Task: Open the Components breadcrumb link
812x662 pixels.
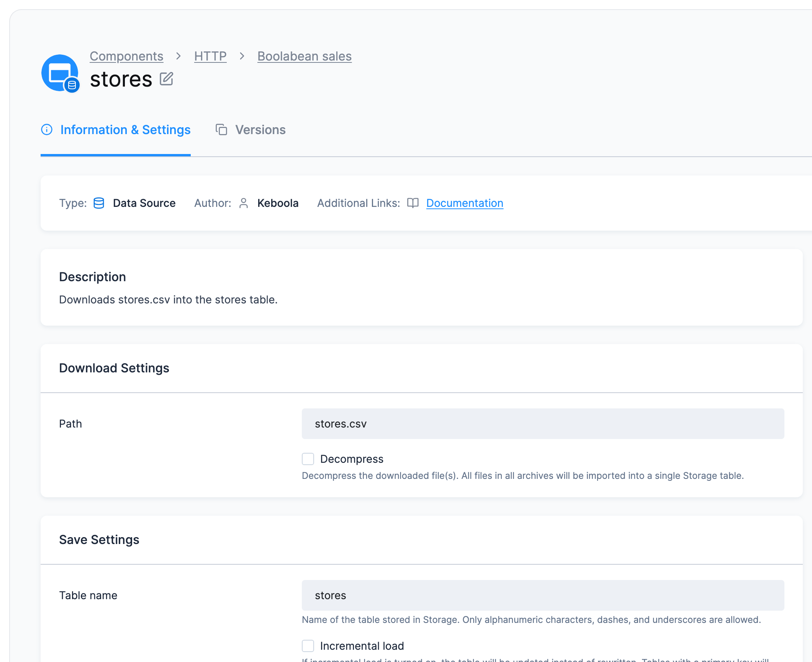Action: point(126,56)
